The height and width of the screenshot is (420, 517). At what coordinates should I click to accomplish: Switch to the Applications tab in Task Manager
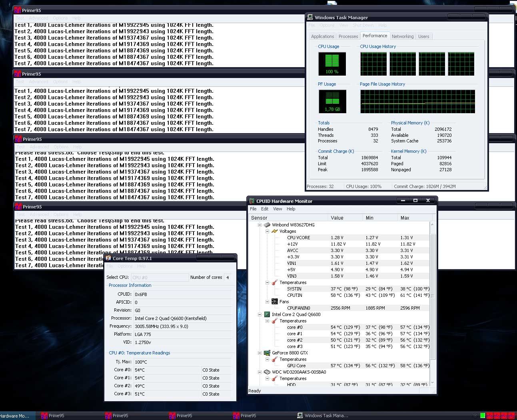[322, 36]
